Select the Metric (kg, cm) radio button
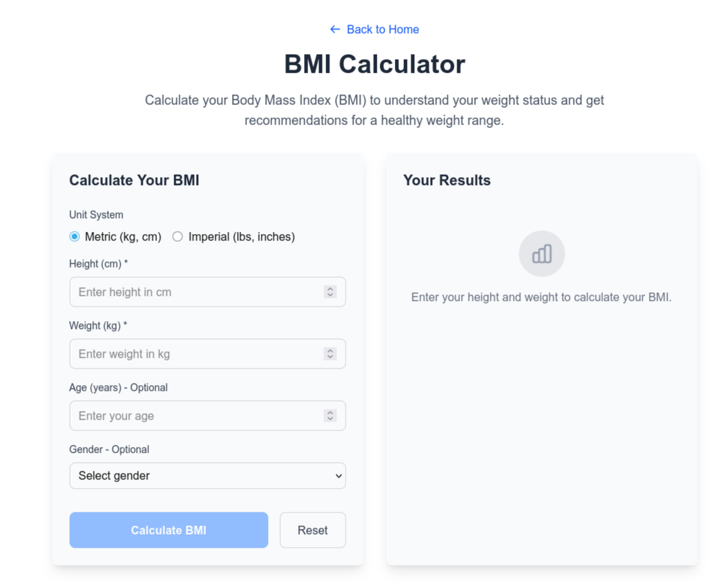Screen dimensions: 726x588 (75, 237)
